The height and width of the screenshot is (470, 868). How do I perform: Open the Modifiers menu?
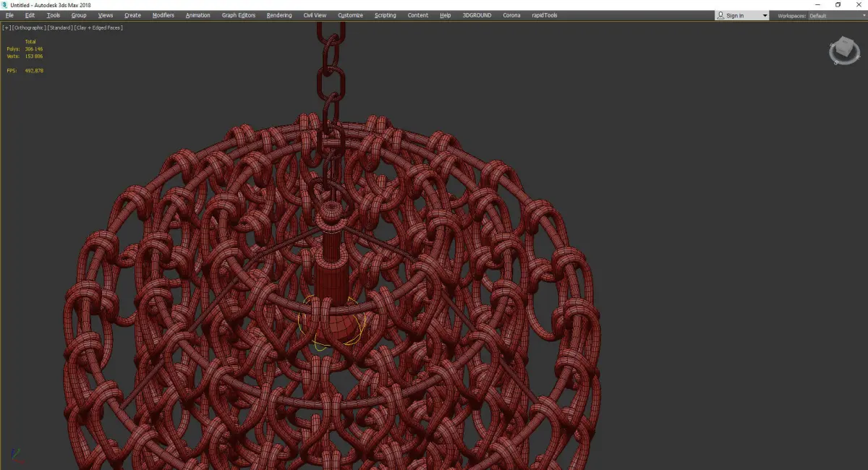[163, 15]
